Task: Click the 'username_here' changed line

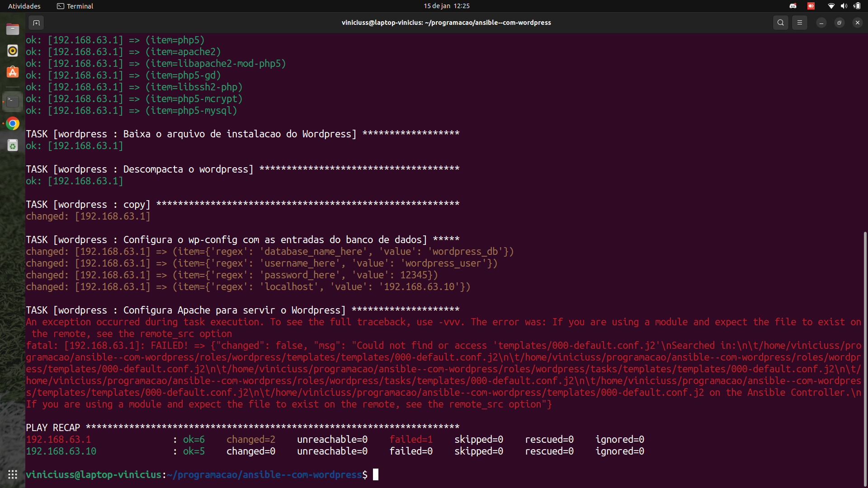Action: (262, 263)
